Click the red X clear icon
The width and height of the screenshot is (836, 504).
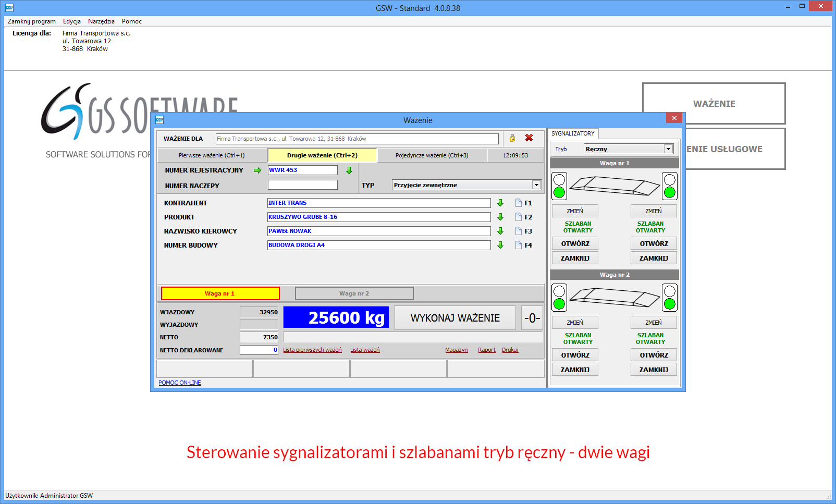[x=529, y=138]
